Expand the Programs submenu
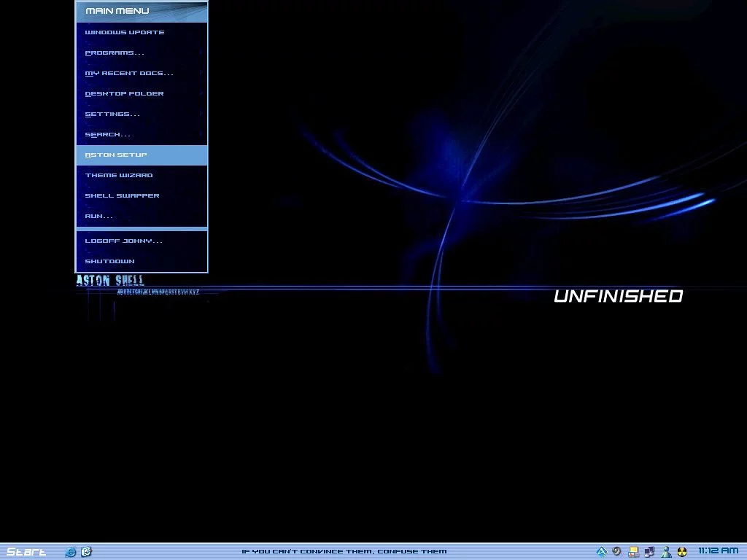Image resolution: width=747 pixels, height=560 pixels. pyautogui.click(x=115, y=52)
